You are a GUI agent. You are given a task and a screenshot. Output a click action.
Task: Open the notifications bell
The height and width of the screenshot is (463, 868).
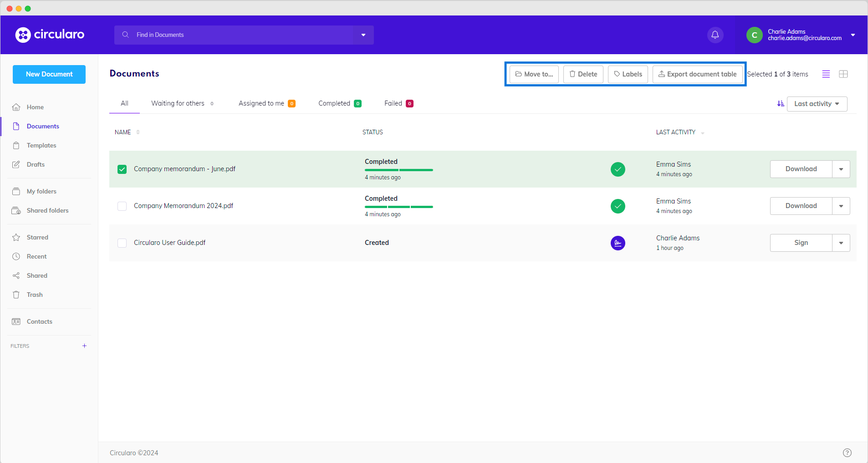715,35
